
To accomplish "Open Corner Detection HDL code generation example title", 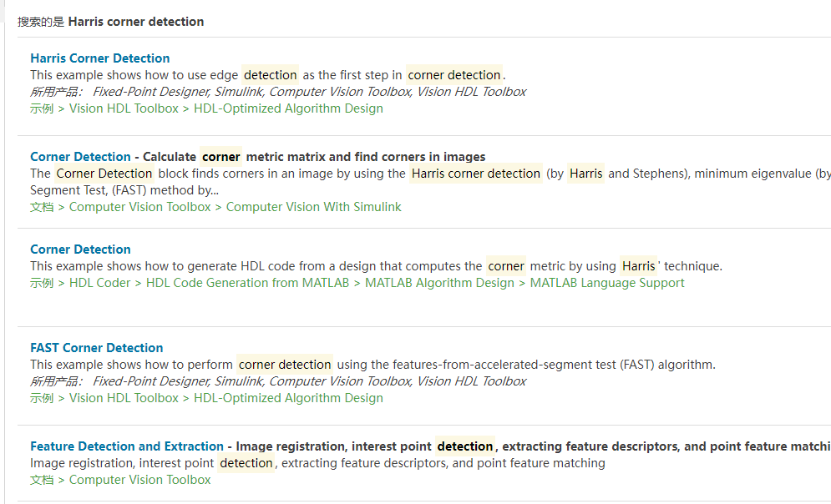I will click(80, 249).
